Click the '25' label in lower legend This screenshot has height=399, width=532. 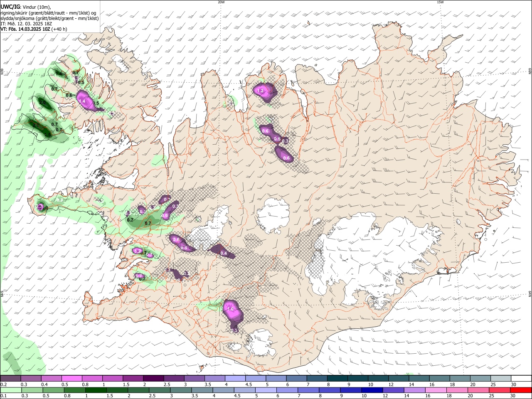tap(493, 396)
